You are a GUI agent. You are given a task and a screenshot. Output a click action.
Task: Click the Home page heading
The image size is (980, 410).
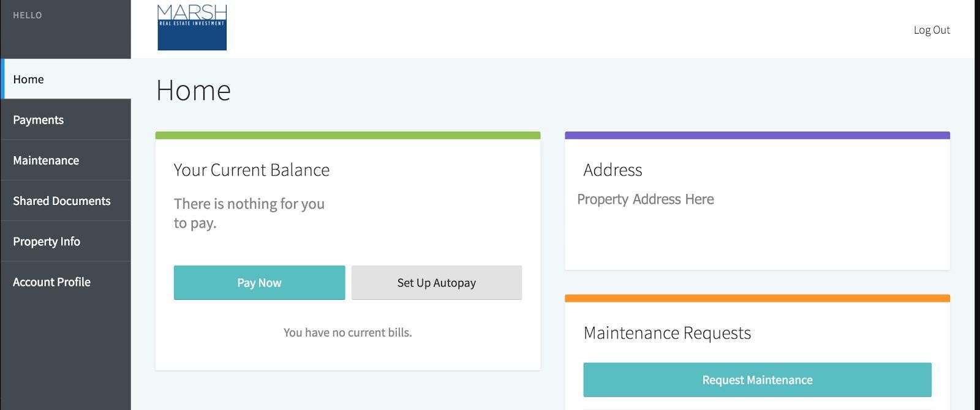pyautogui.click(x=194, y=90)
